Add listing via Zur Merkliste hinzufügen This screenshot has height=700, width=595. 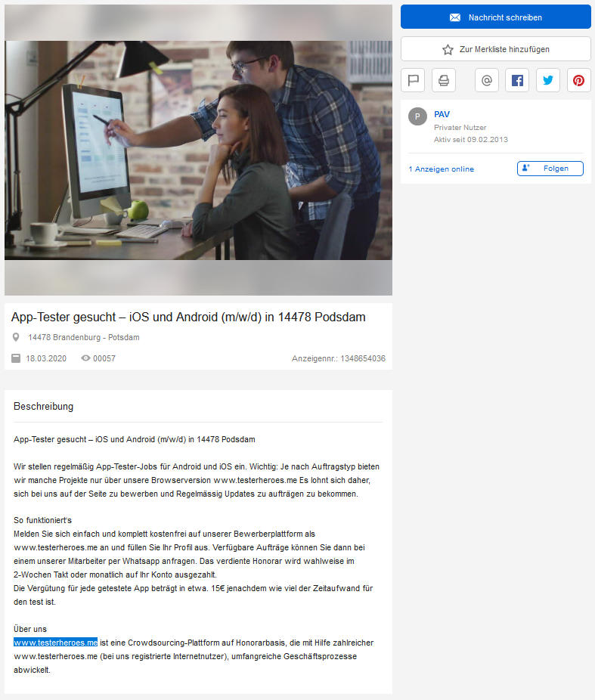tap(495, 49)
